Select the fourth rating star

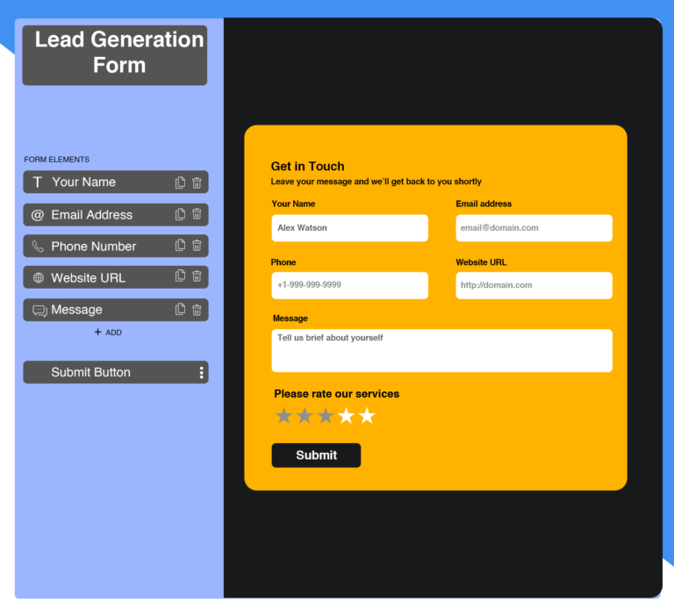click(347, 416)
